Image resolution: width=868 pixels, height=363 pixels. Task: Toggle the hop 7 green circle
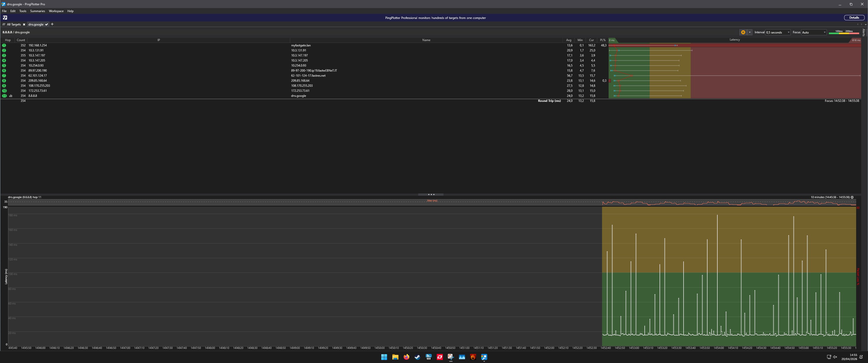(4, 76)
